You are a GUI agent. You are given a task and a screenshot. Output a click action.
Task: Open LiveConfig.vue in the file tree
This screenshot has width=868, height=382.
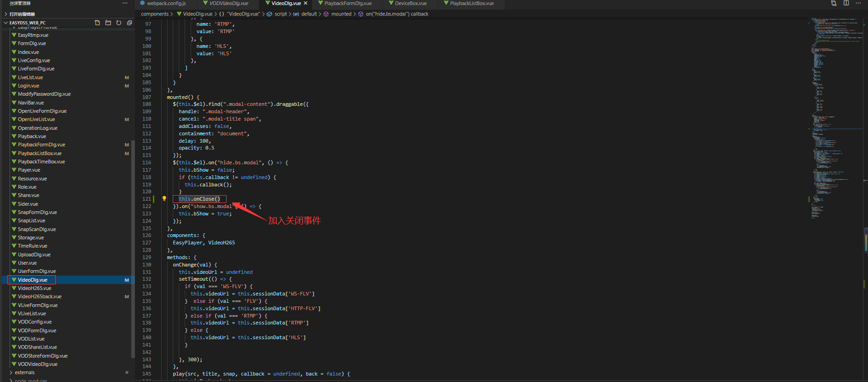coord(34,60)
